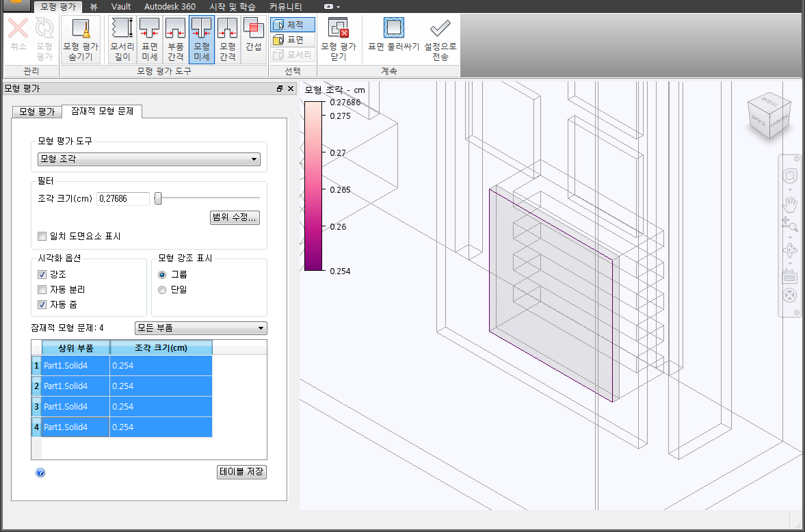This screenshot has height=532, width=805.
Task: Choose 체적 volume selection mode
Action: pos(293,25)
